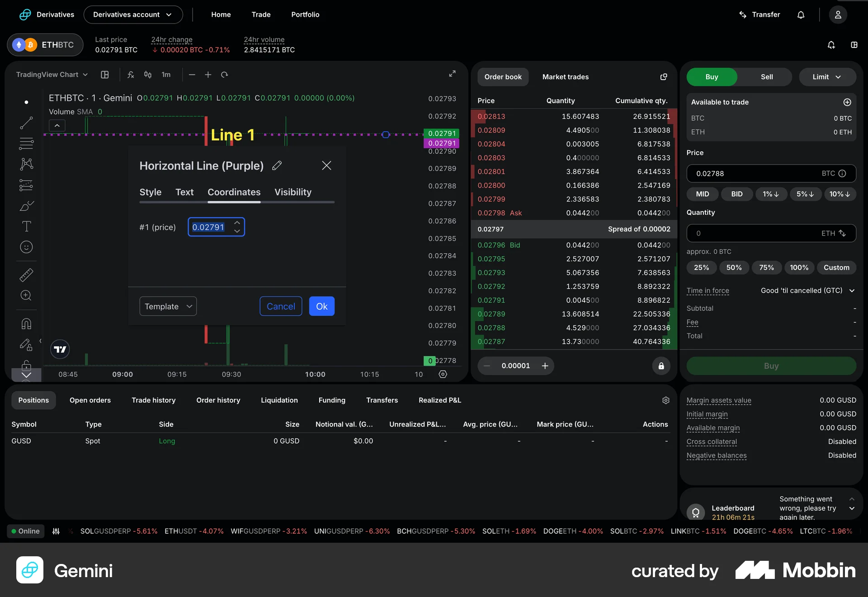Switch to the Visibility tab in the dialog

pos(292,192)
